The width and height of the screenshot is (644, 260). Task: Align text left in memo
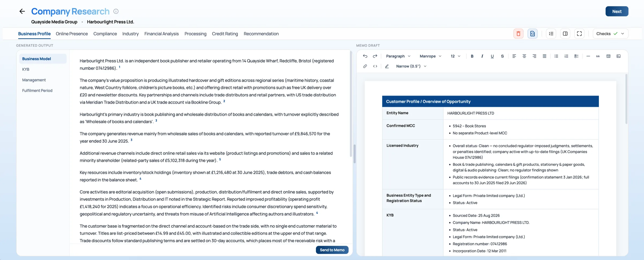pyautogui.click(x=514, y=56)
